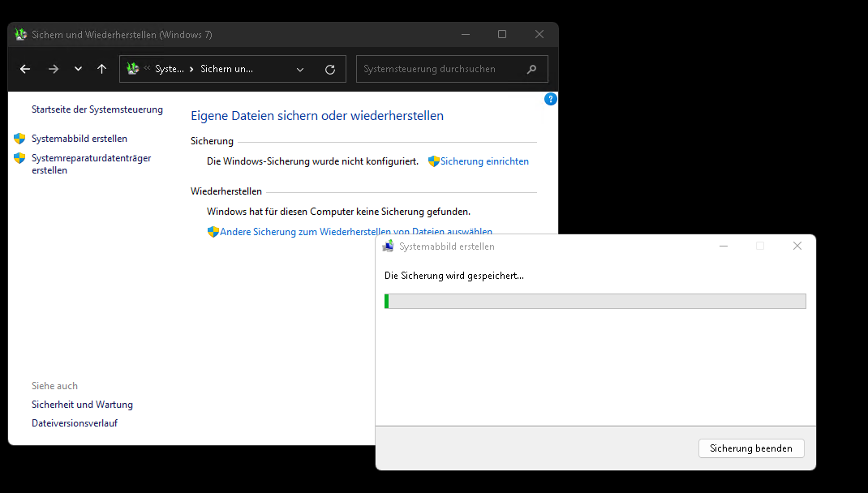This screenshot has width=868, height=493.
Task: Click the Sicherung beenden button
Action: coord(751,448)
